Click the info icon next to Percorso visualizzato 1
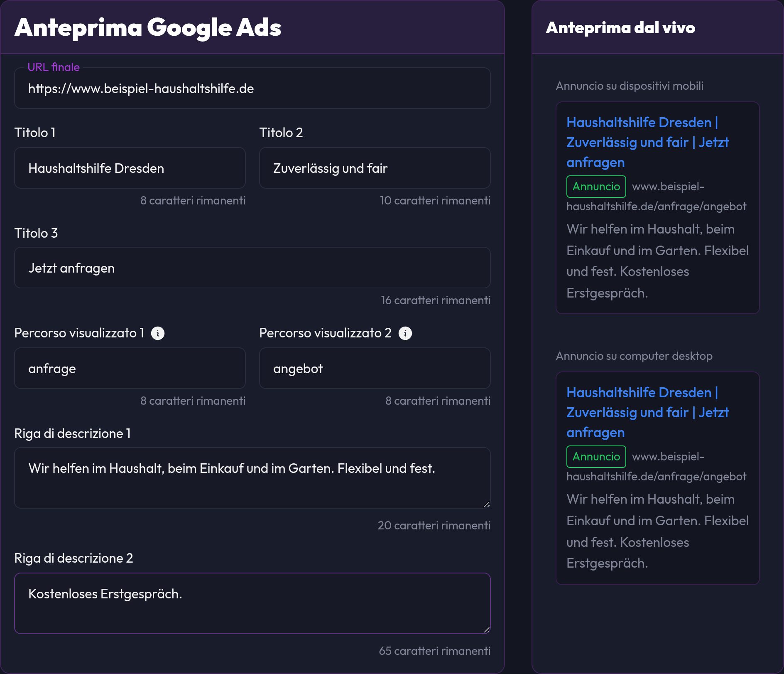 [x=158, y=333]
